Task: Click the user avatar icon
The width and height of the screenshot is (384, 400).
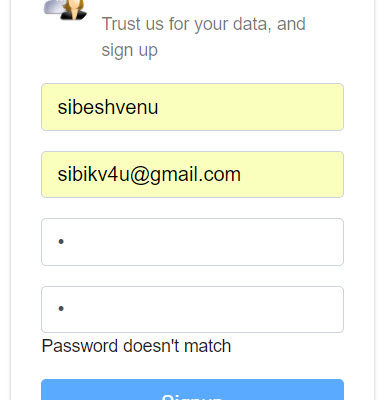Action: pos(66,9)
